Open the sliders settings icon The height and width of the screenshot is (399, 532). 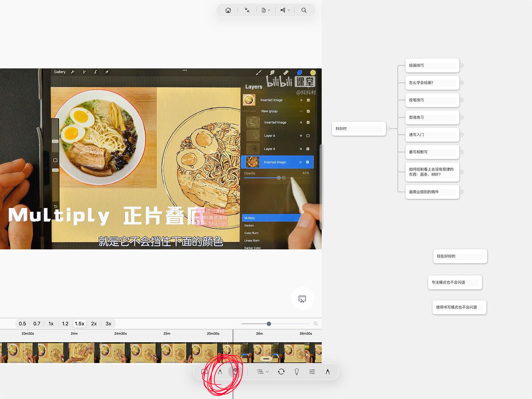[312, 372]
